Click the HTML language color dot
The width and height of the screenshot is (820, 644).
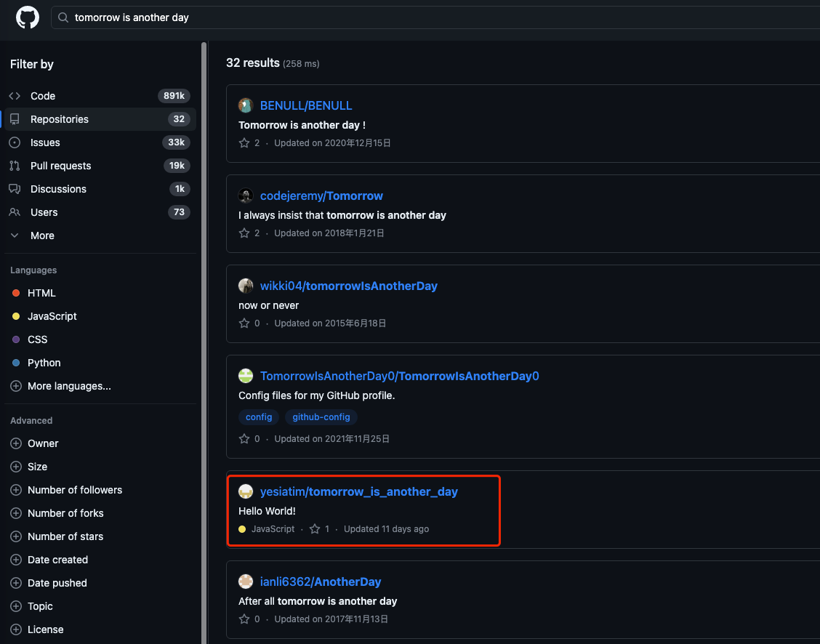click(x=16, y=293)
